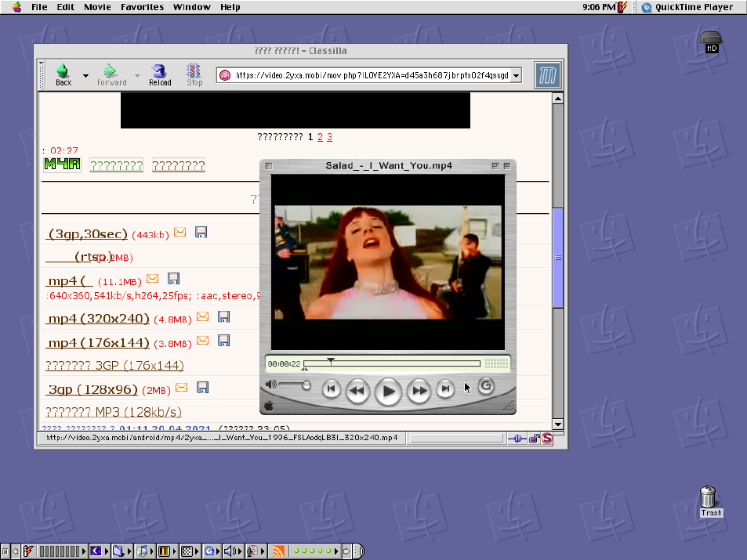Image resolution: width=747 pixels, height=560 pixels.
Task: Open the URL bar history dropdown
Action: 516,75
